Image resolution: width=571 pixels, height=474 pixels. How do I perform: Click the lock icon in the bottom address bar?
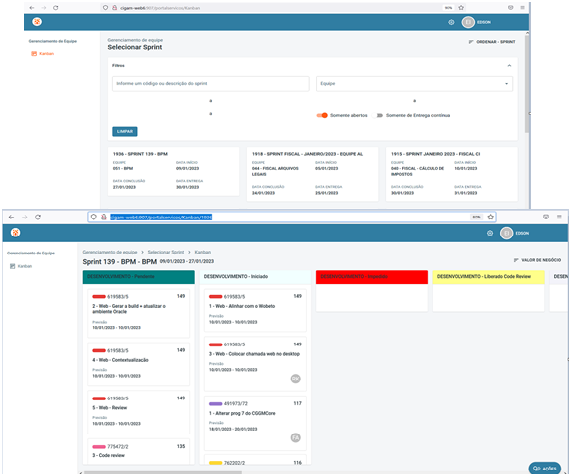[103, 217]
